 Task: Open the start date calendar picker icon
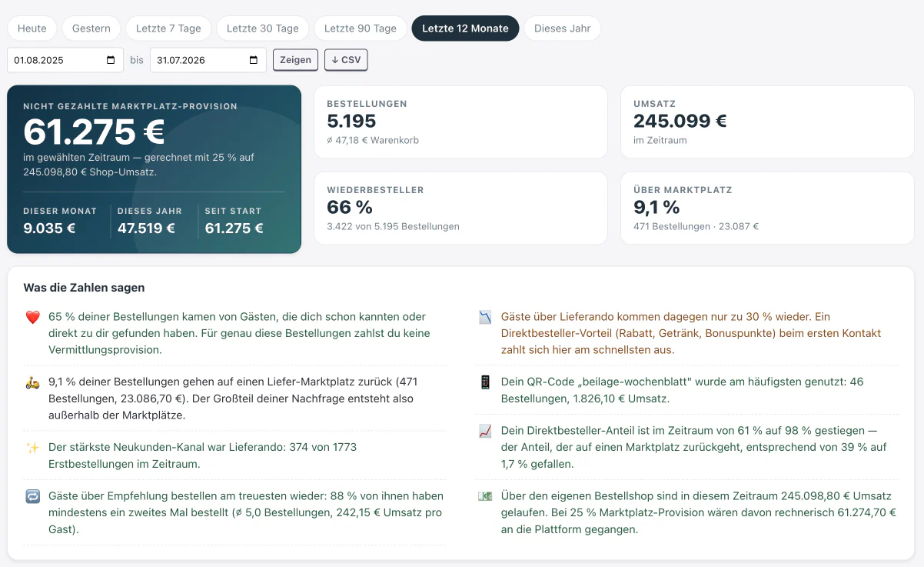(x=111, y=60)
